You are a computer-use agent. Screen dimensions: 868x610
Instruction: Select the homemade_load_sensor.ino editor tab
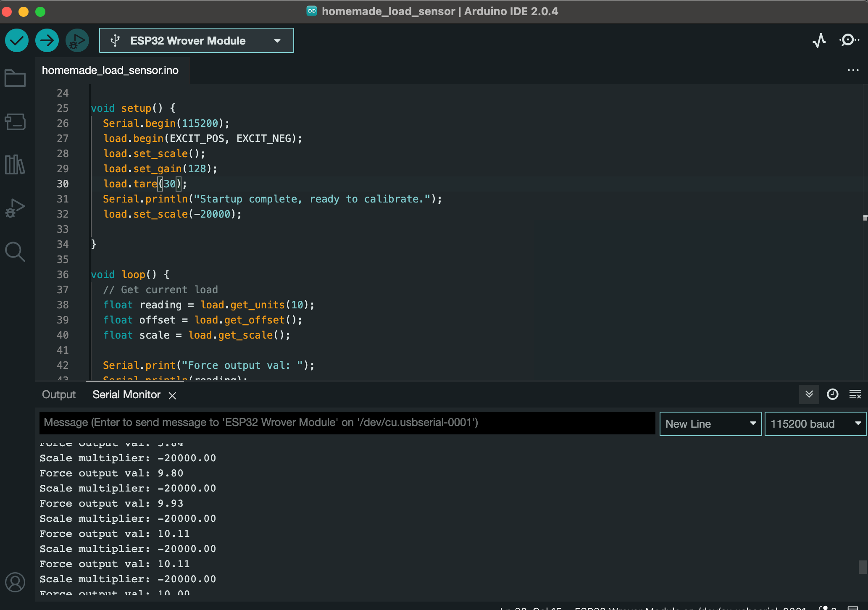110,70
